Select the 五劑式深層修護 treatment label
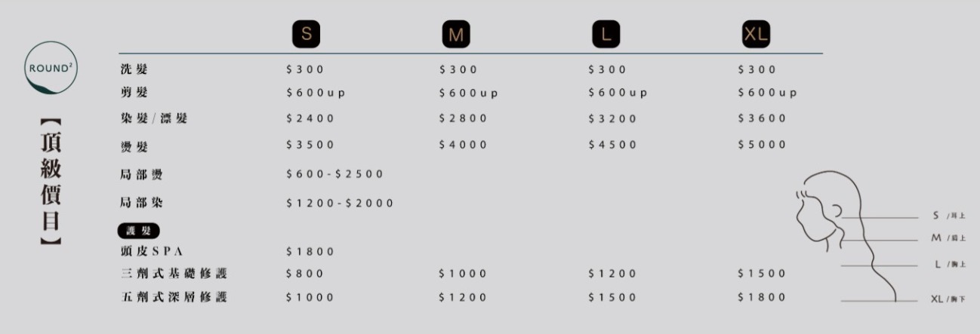Image resolution: width=980 pixels, height=334 pixels. pyautogui.click(x=174, y=297)
